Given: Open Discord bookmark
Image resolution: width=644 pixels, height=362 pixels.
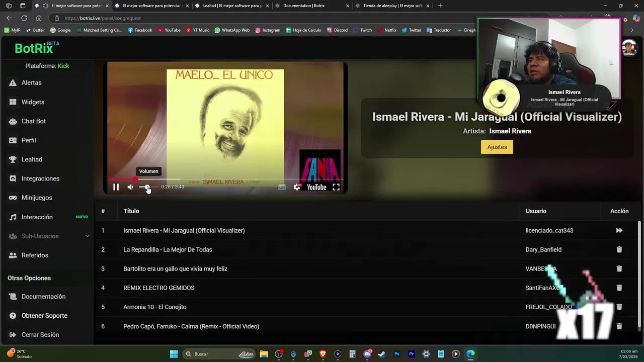Looking at the screenshot, I should coord(337,30).
